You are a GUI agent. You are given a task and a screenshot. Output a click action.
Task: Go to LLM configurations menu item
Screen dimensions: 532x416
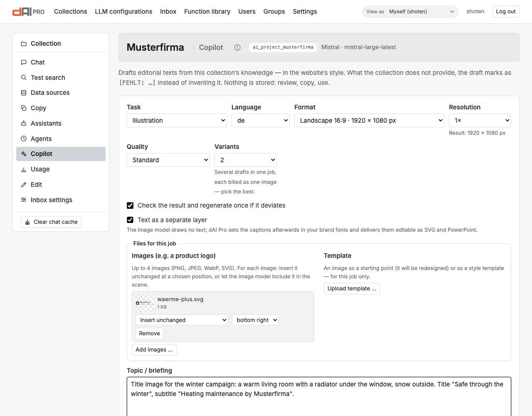coord(123,12)
